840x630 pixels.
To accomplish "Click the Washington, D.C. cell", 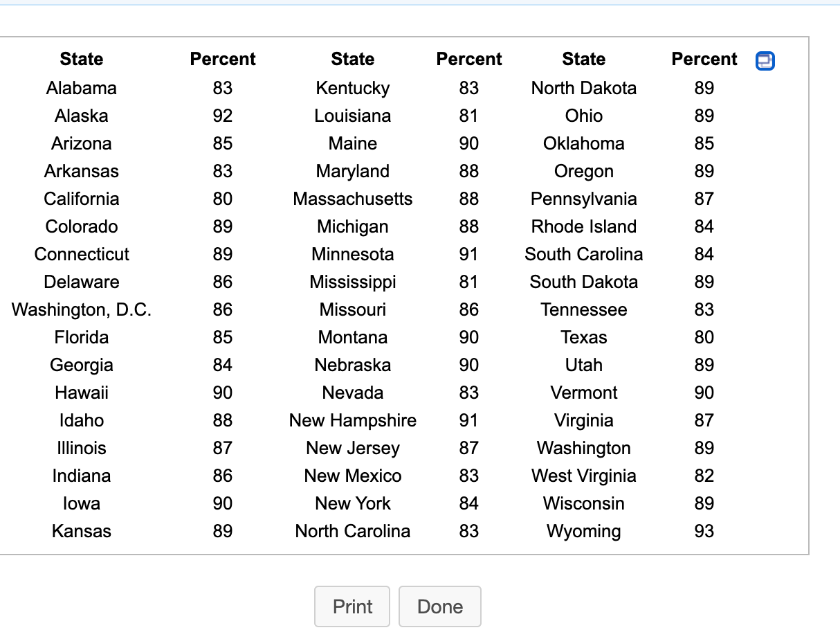I will tap(82, 309).
